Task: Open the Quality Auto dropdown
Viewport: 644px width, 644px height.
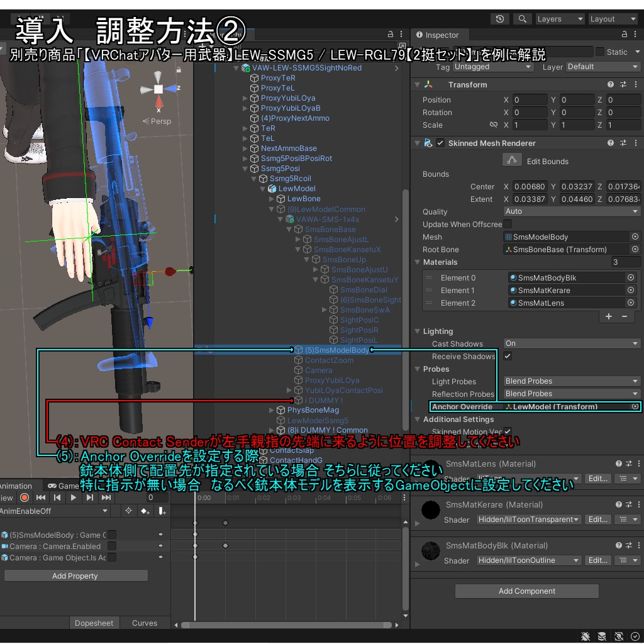Action: point(572,211)
